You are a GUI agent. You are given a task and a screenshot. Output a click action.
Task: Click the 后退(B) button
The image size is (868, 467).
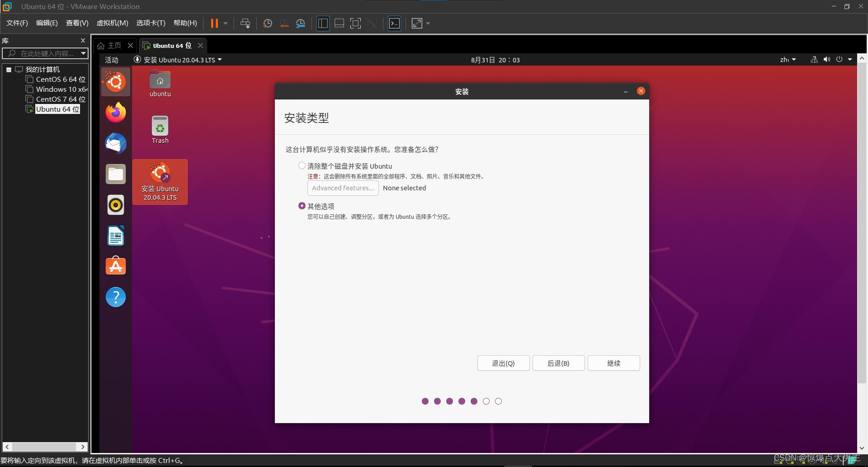[558, 363]
